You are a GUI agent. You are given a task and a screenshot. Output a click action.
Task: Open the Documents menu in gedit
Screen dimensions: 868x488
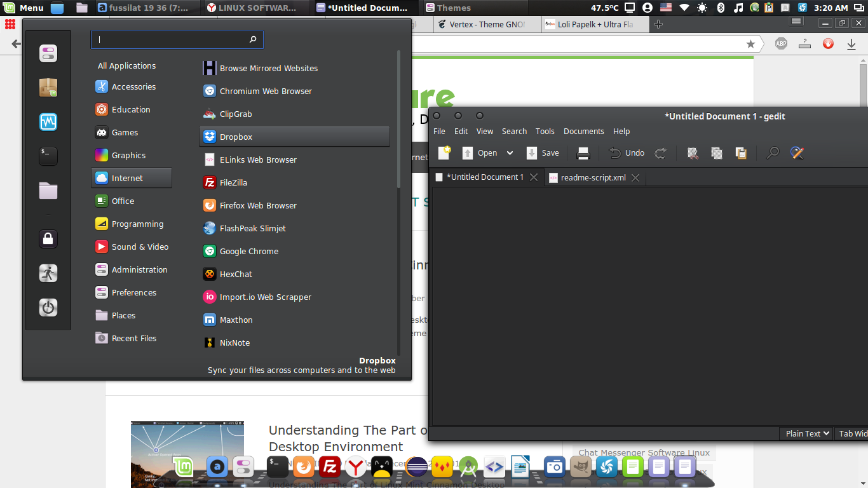(584, 132)
